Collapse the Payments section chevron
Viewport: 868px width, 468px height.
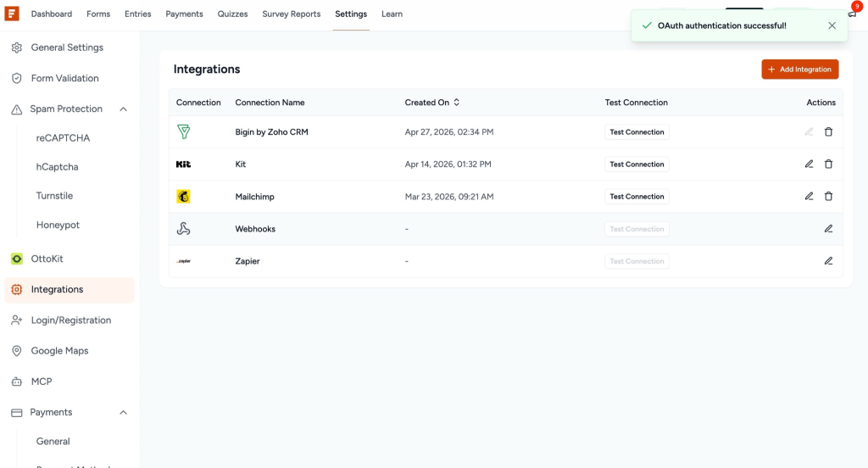point(124,413)
